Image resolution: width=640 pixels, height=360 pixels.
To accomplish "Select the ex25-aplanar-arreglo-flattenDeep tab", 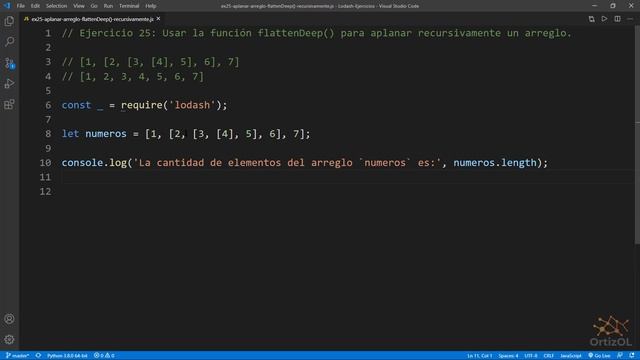I will coord(92,19).
